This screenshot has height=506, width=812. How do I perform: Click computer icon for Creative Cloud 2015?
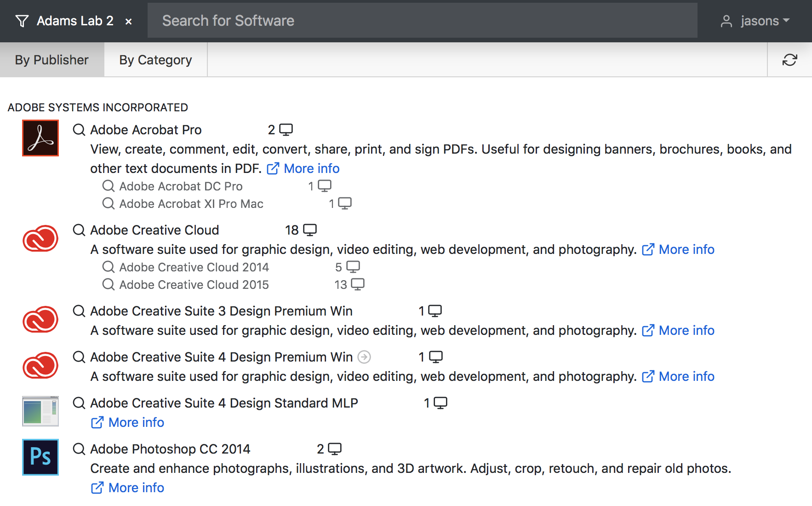coord(358,284)
